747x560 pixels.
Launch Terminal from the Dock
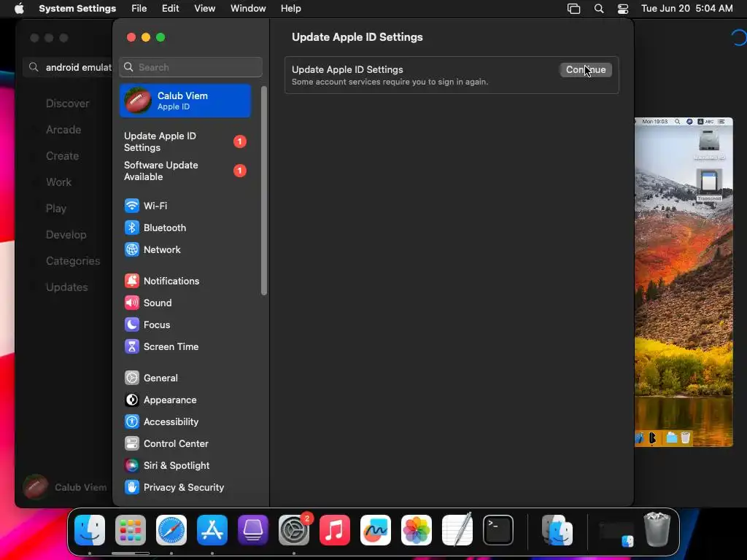(x=498, y=530)
